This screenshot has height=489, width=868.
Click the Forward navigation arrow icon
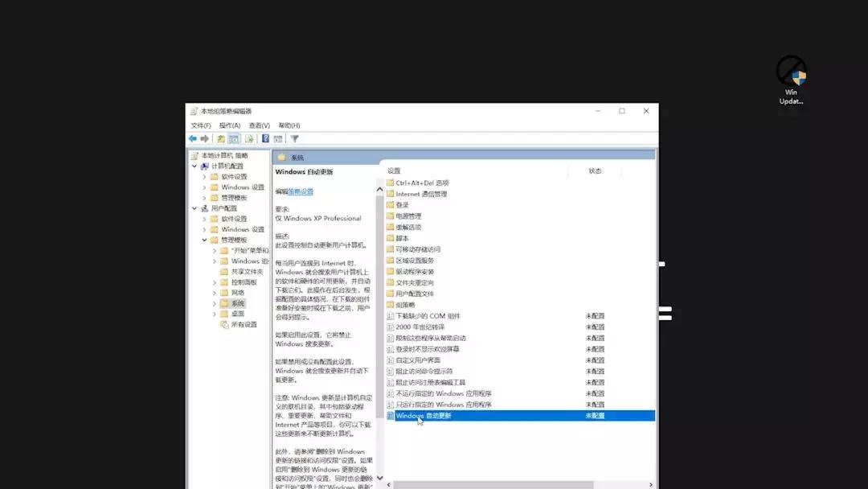tap(206, 138)
